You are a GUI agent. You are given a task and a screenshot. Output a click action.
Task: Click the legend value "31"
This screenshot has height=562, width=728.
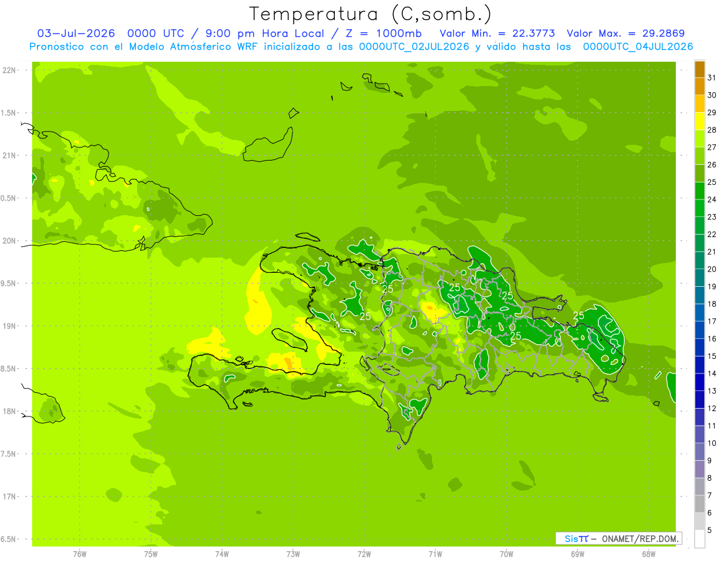coord(712,78)
